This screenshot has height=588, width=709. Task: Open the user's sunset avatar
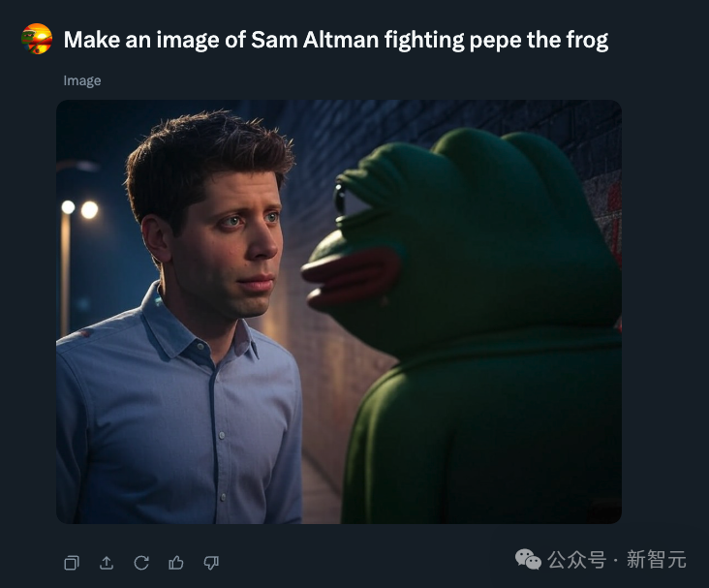point(37,39)
